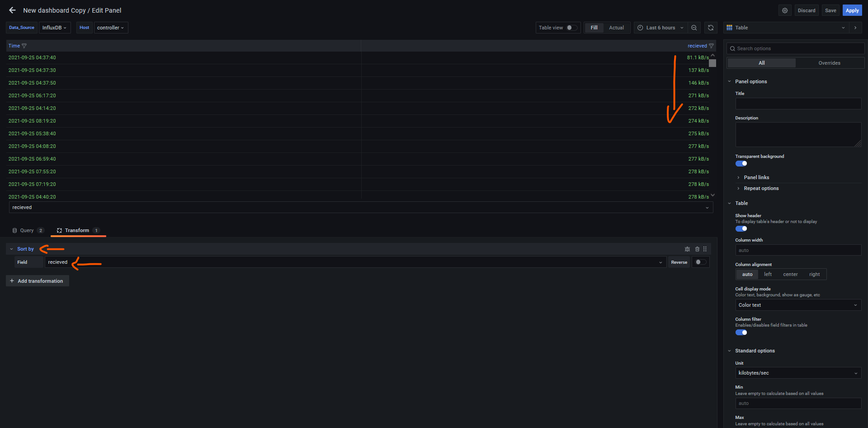Select Actual display mode
The width and height of the screenshot is (868, 428).
pyautogui.click(x=616, y=28)
